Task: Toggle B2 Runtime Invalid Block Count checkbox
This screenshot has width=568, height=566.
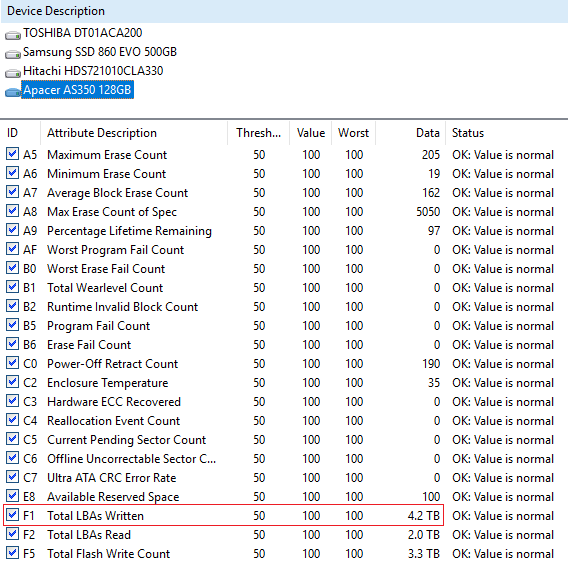Action: coord(12,305)
